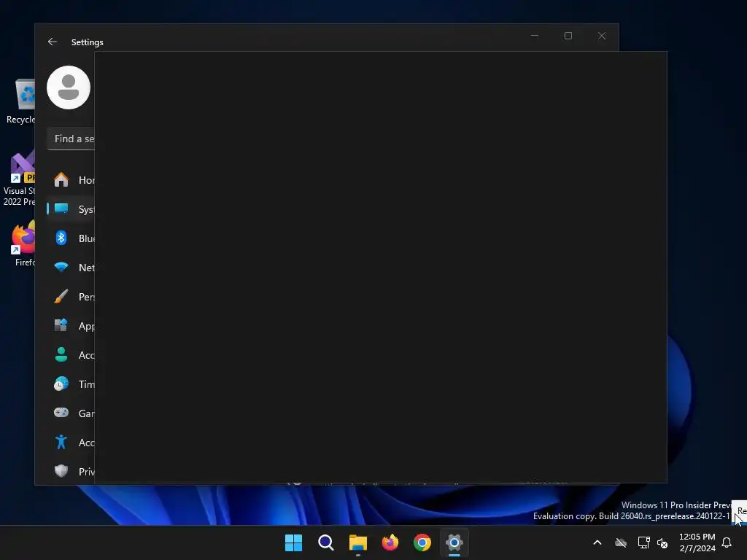Show hidden tray icons chevron
Screen dimensions: 747x560
coord(597,542)
